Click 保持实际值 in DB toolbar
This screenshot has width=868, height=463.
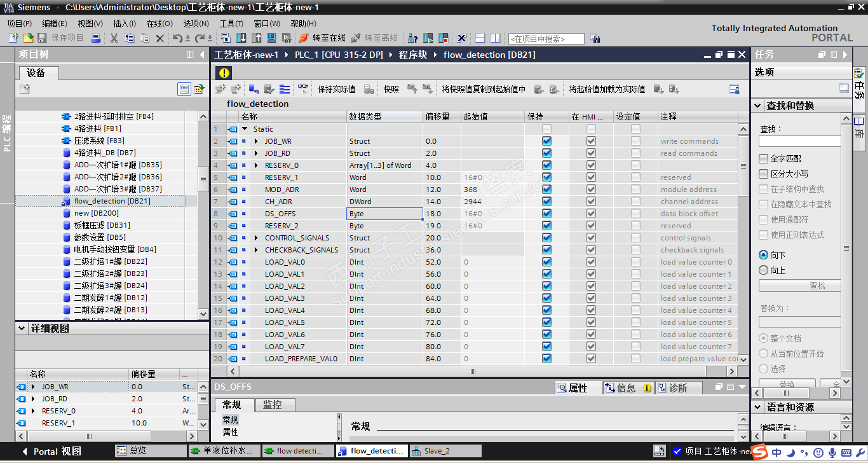[337, 89]
